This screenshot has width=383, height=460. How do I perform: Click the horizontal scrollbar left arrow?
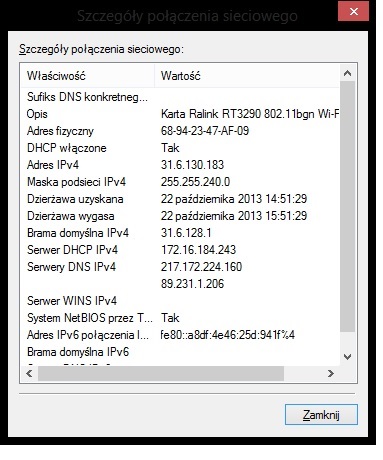pos(29,373)
